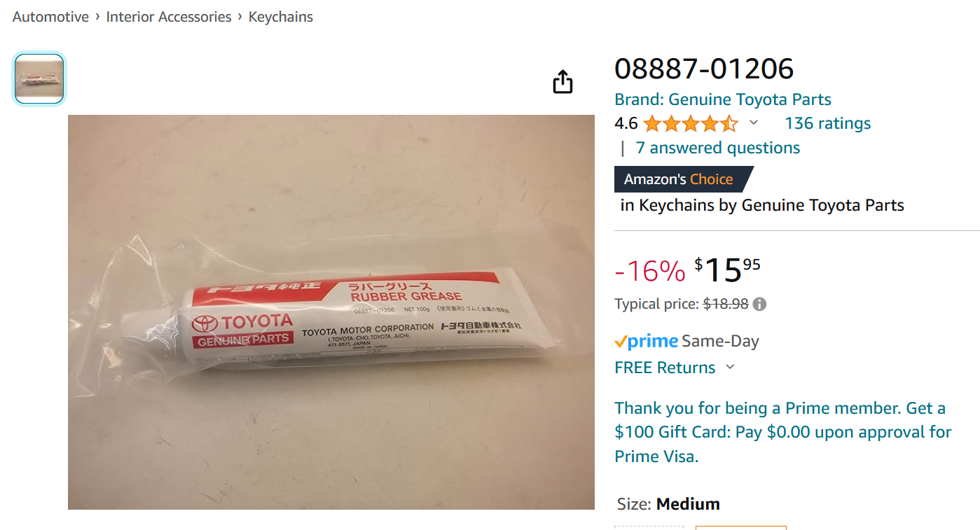This screenshot has height=530, width=980.
Task: Click the Prime checkmark logo
Action: coord(646,342)
